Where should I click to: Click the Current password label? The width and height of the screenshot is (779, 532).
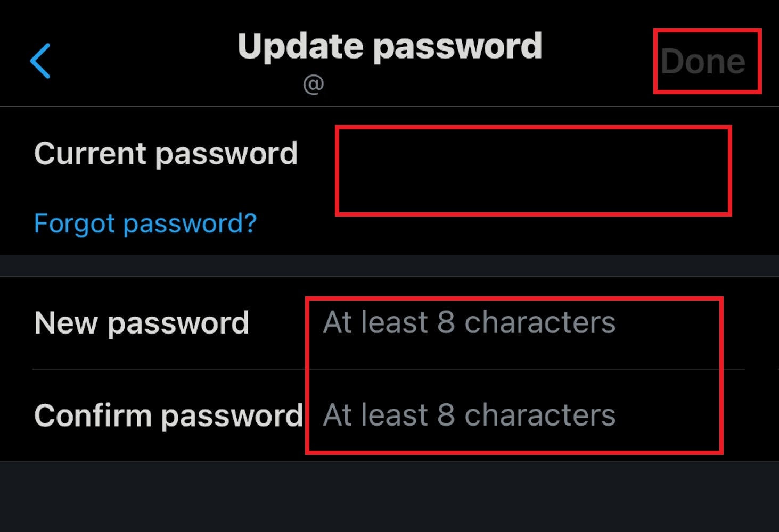166,154
